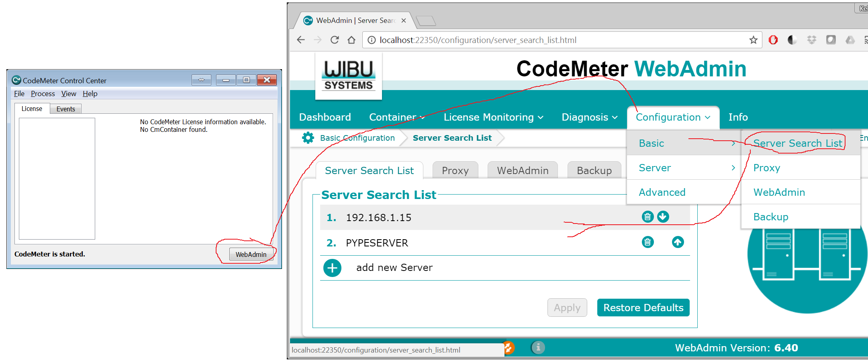Click 'No CodeMeter License information available.' text
Viewport: 868px width, 361px height.
coord(203,122)
